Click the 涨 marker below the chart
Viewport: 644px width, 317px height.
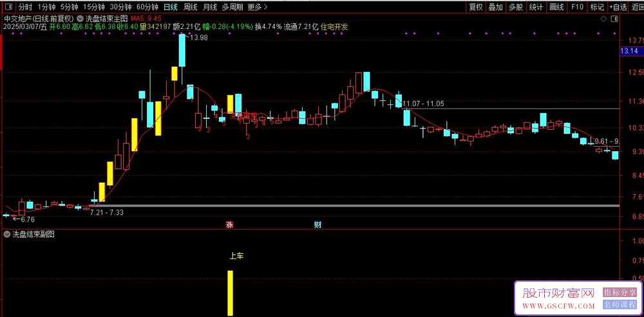click(x=229, y=224)
